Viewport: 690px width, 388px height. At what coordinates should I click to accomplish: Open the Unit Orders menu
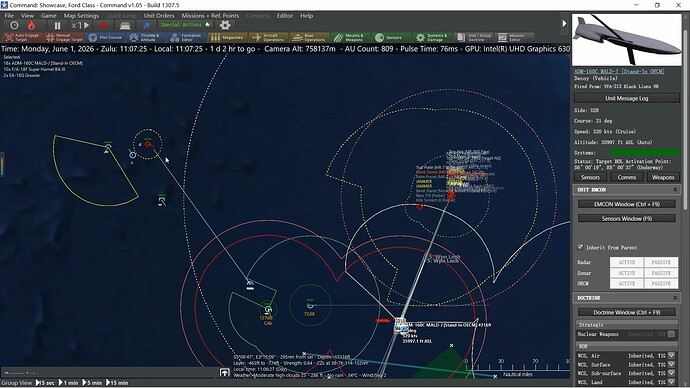click(159, 15)
